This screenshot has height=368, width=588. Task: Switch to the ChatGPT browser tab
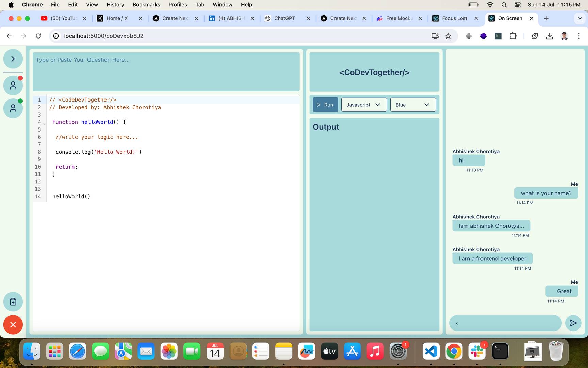click(285, 18)
